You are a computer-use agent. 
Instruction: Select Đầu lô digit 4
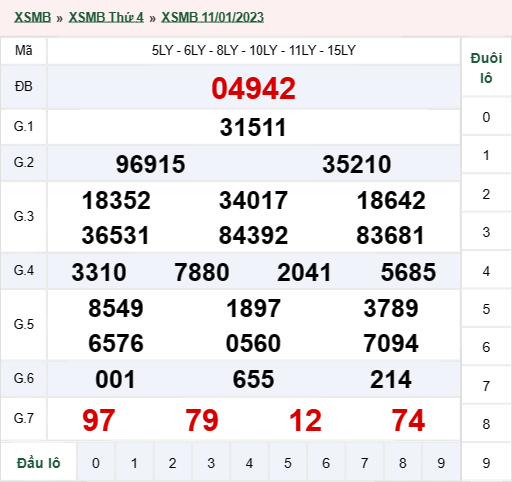(x=249, y=463)
